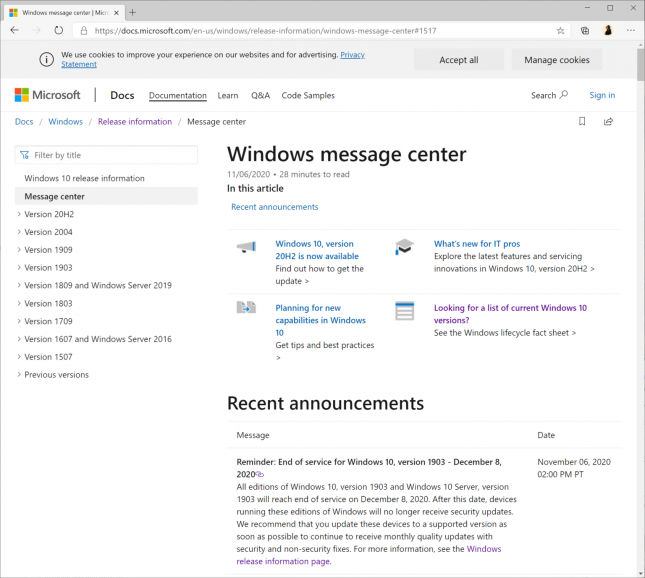Click the browser forward arrow
The width and height of the screenshot is (645, 578).
(x=37, y=30)
